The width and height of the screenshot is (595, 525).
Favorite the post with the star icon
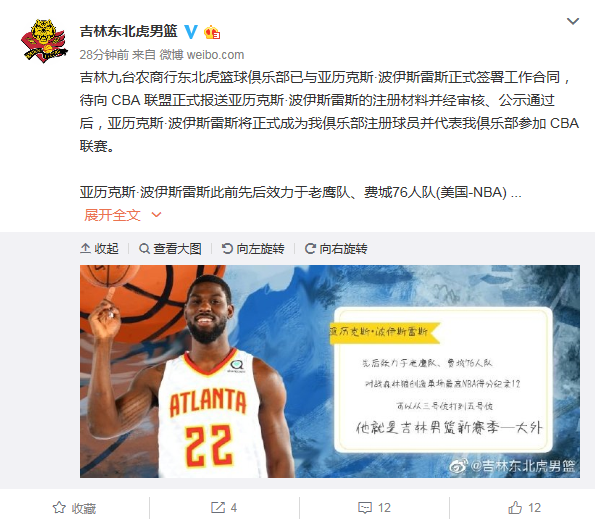[x=59, y=508]
